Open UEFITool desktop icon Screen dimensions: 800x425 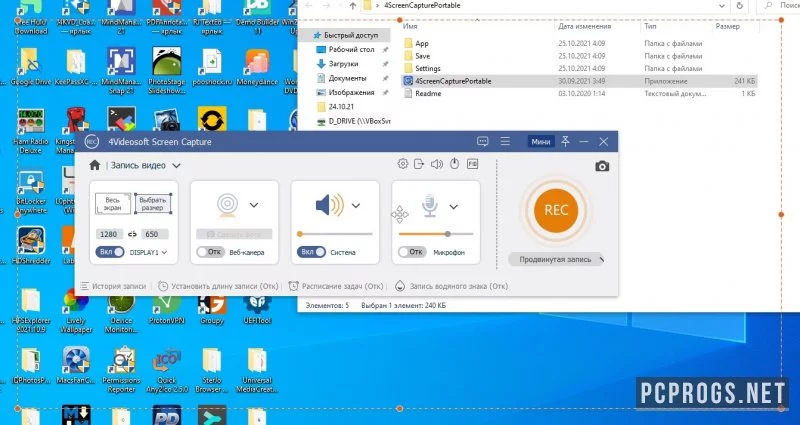point(257,308)
